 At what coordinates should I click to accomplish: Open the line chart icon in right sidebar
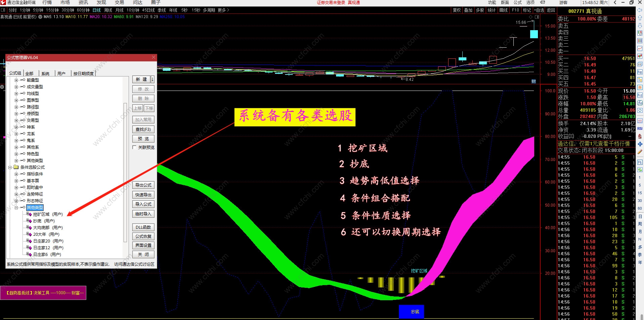click(x=640, y=49)
